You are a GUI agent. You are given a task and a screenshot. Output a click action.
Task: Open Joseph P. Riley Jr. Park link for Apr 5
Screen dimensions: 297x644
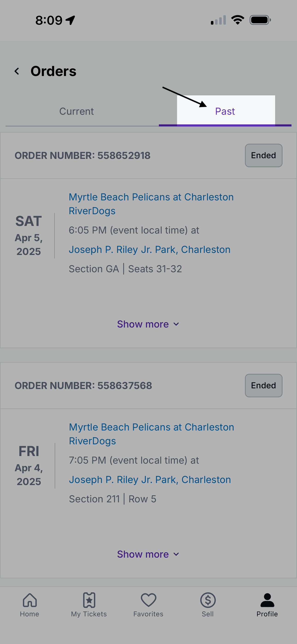pos(149,249)
